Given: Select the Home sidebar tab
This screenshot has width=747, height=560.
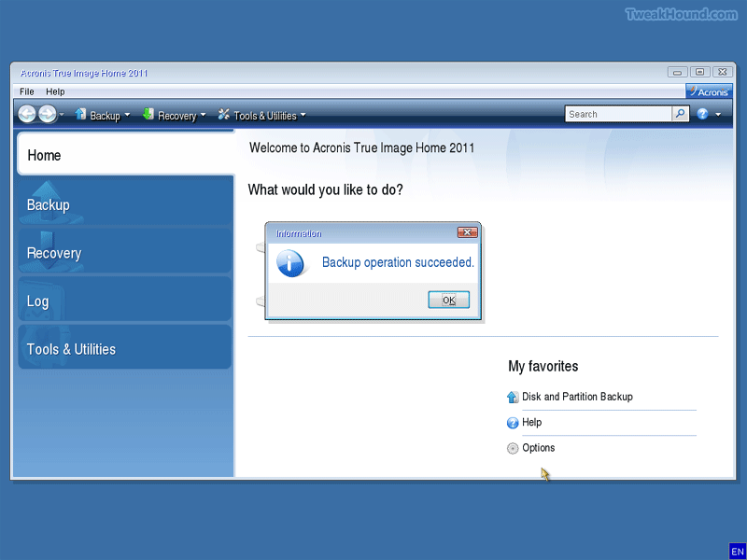Looking at the screenshot, I should pos(126,154).
